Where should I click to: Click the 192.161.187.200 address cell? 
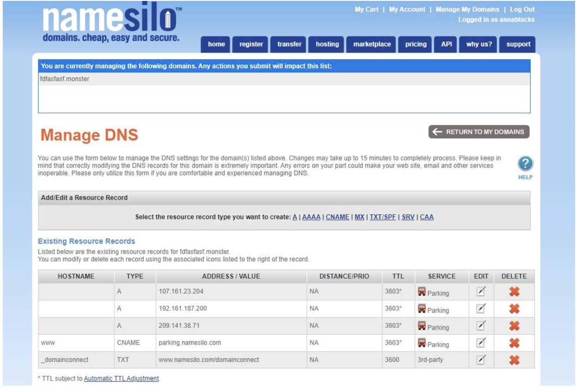click(x=231, y=309)
